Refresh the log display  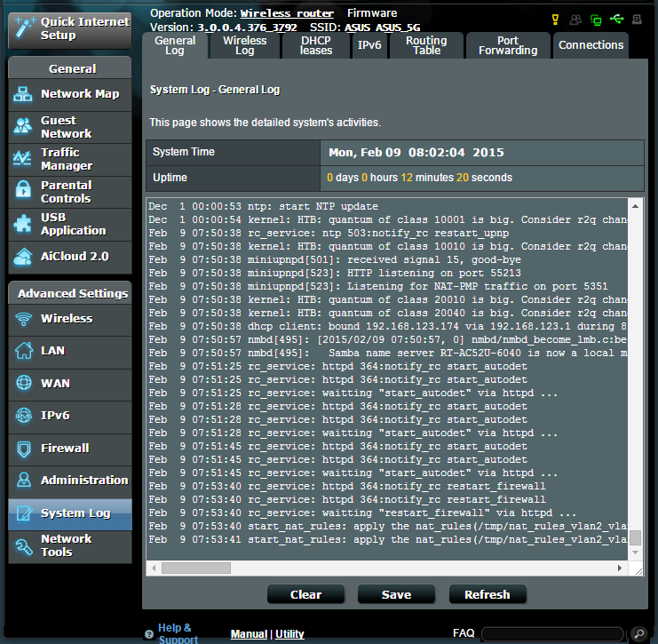pos(488,594)
